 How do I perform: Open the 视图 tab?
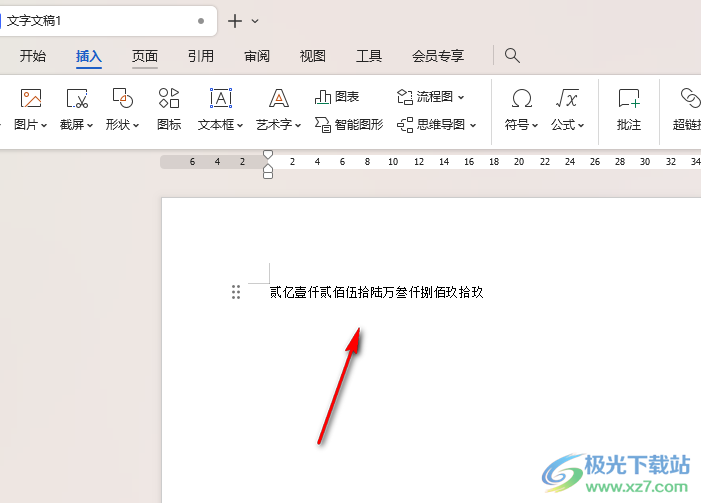tap(312, 56)
